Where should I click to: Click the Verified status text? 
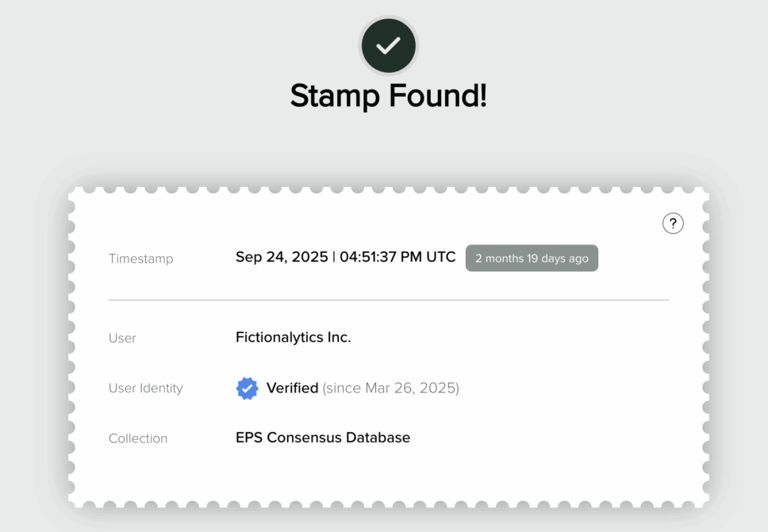coord(292,388)
